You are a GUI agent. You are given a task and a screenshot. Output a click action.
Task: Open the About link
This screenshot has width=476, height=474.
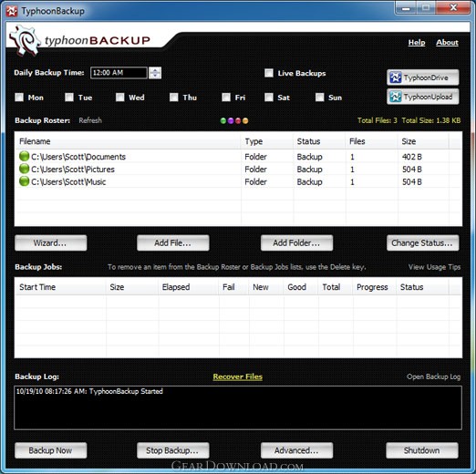447,43
